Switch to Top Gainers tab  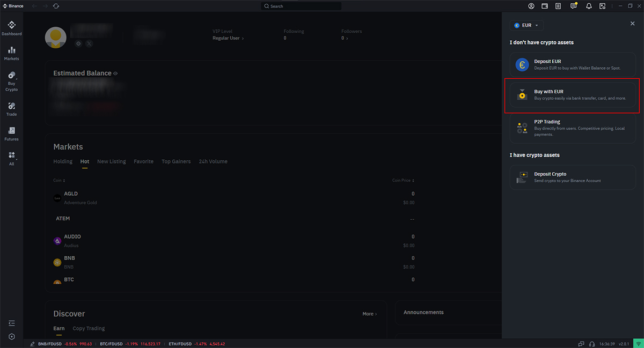pyautogui.click(x=176, y=161)
